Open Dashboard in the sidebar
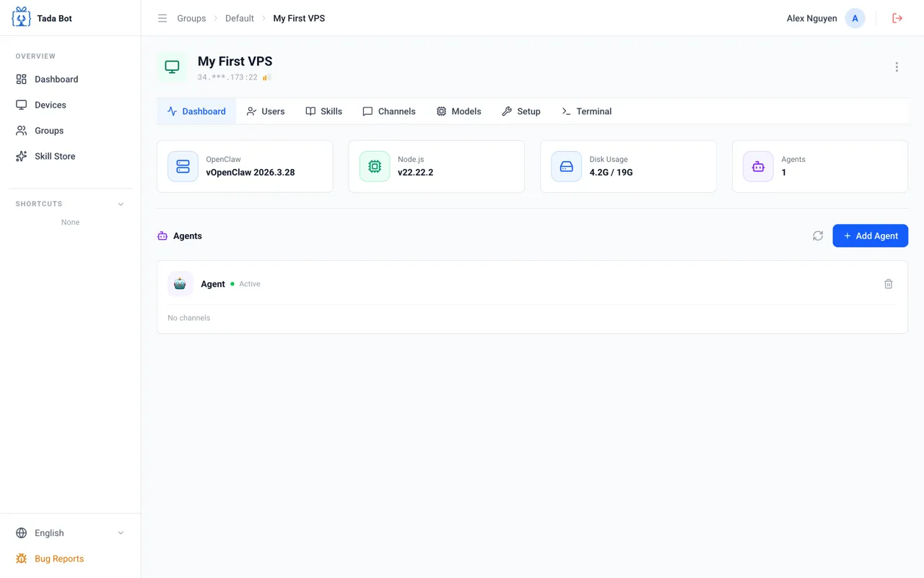Image resolution: width=924 pixels, height=578 pixels. click(x=70, y=79)
